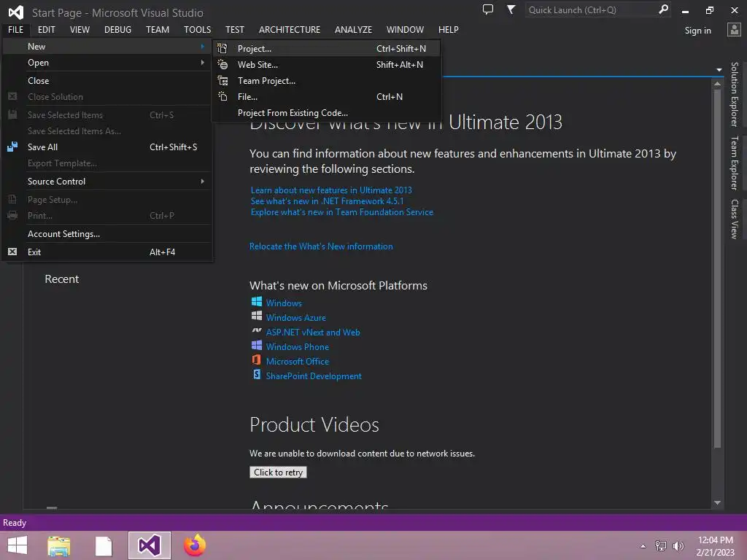The width and height of the screenshot is (747, 560).
Task: Open the WINDOW menu
Action: [405, 29]
